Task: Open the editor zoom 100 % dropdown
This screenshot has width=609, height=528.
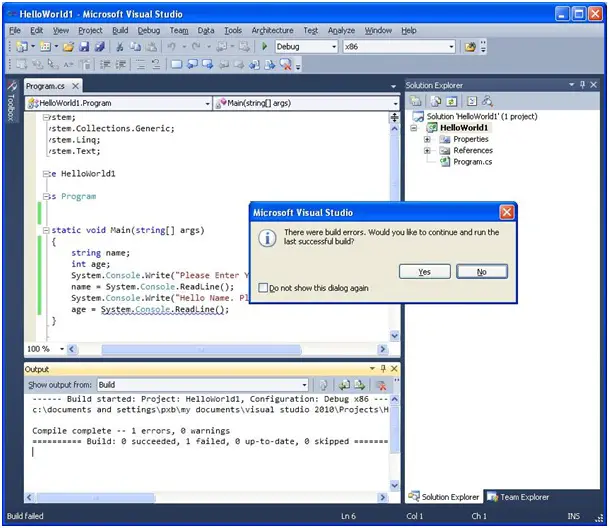Action: [62, 349]
